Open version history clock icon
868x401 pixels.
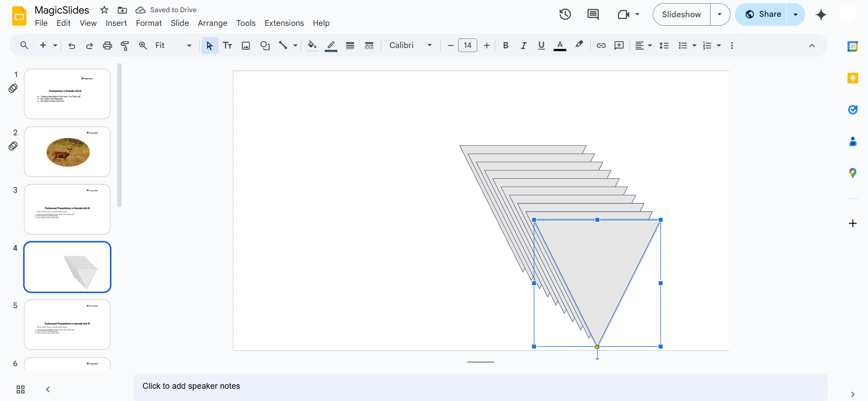565,14
